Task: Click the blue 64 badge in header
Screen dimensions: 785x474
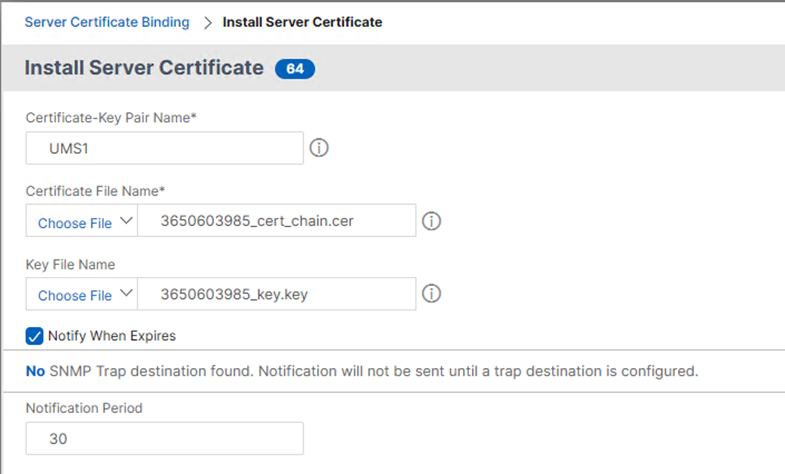Action: pyautogui.click(x=295, y=69)
